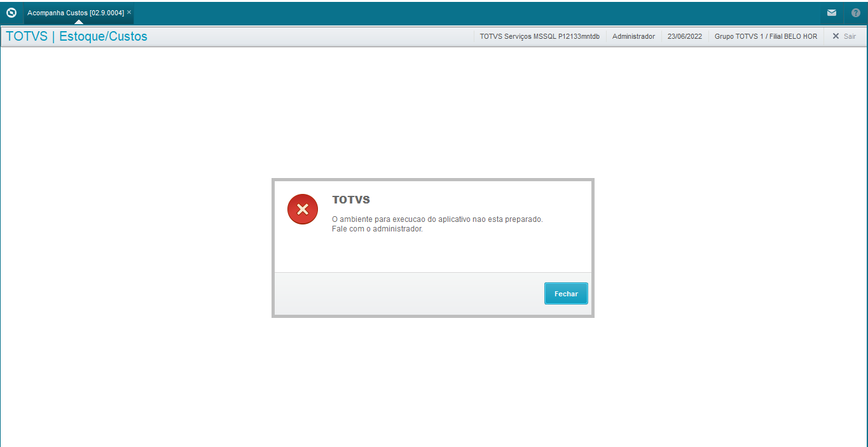Open the help question mark icon
The height and width of the screenshot is (447, 868).
tap(856, 13)
